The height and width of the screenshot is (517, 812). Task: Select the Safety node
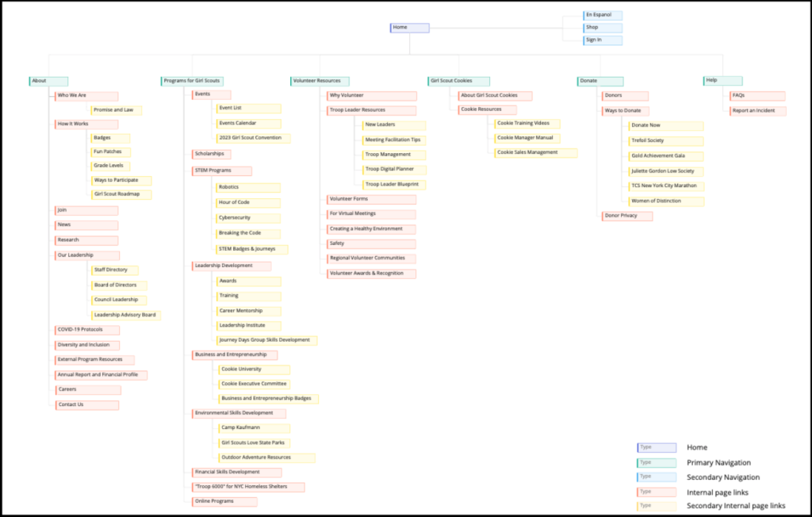tap(371, 244)
